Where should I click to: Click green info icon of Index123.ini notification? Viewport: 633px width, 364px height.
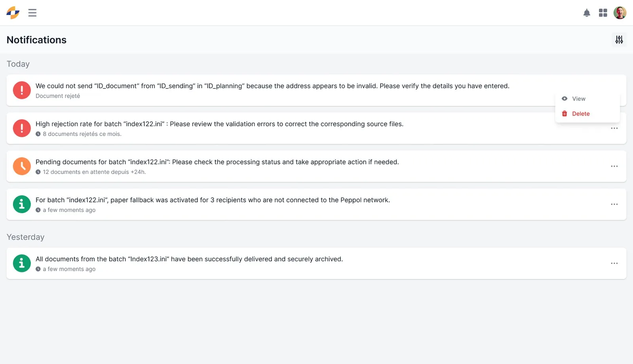(22, 263)
